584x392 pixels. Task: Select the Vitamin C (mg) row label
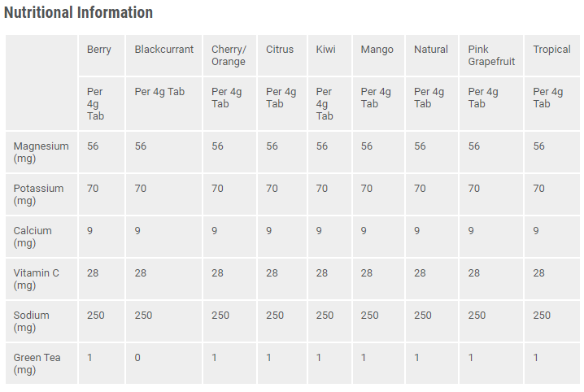36,279
